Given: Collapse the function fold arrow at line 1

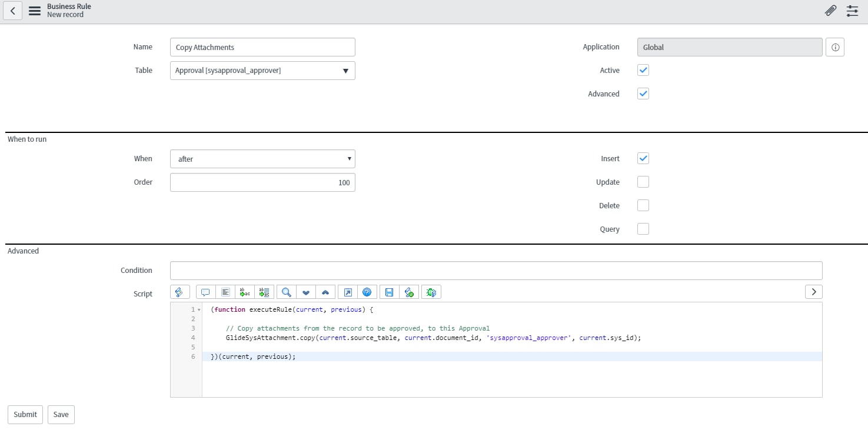Looking at the screenshot, I should point(199,309).
